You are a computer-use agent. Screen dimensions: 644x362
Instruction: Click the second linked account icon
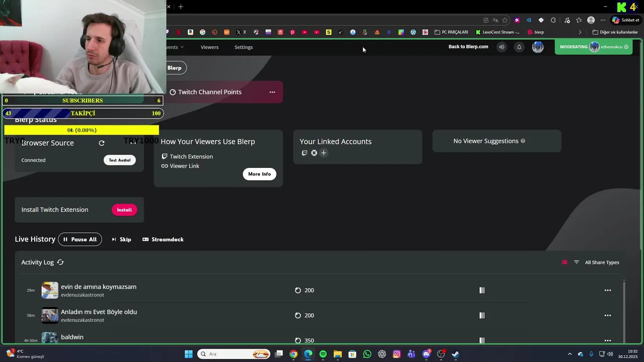[x=314, y=153]
